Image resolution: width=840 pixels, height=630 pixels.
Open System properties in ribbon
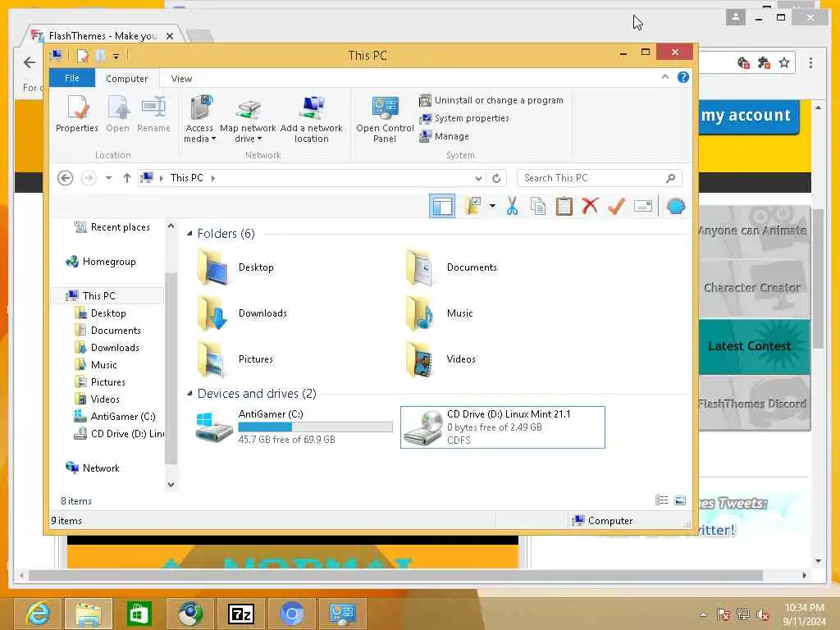point(464,118)
